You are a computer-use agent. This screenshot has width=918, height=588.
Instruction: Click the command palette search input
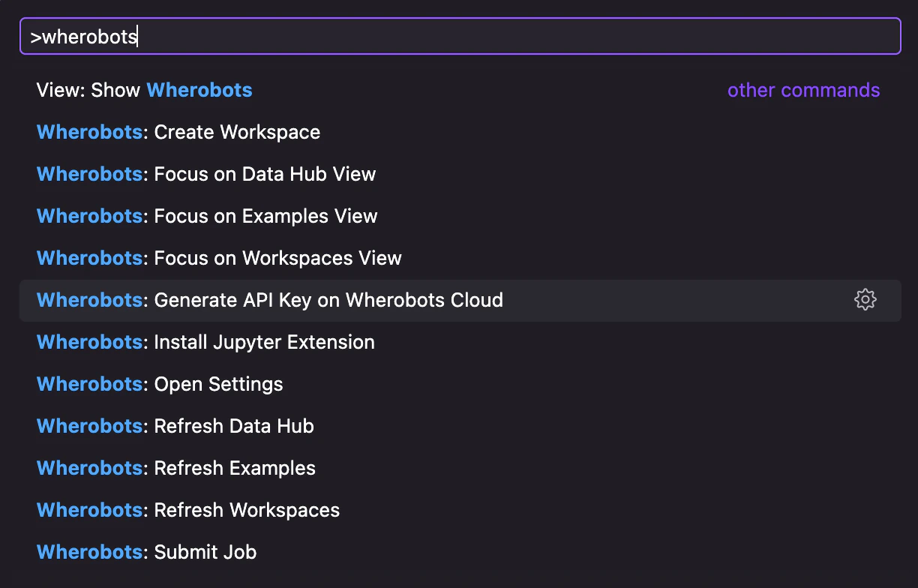pyautogui.click(x=459, y=37)
